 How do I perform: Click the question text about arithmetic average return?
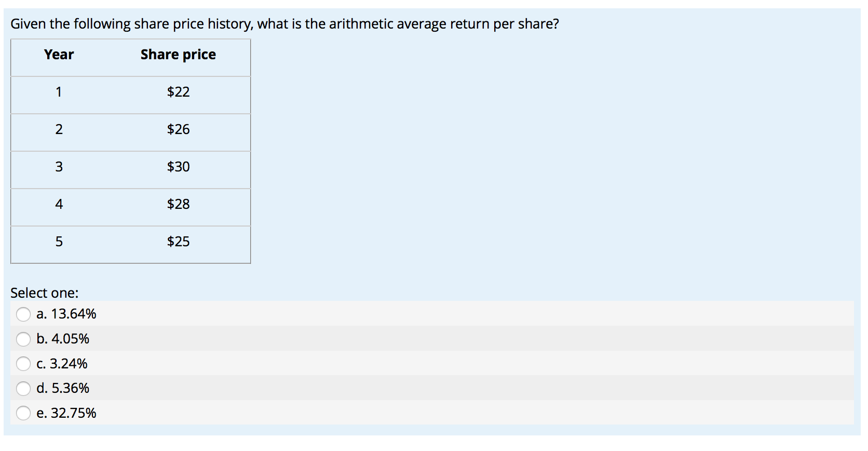(x=284, y=23)
